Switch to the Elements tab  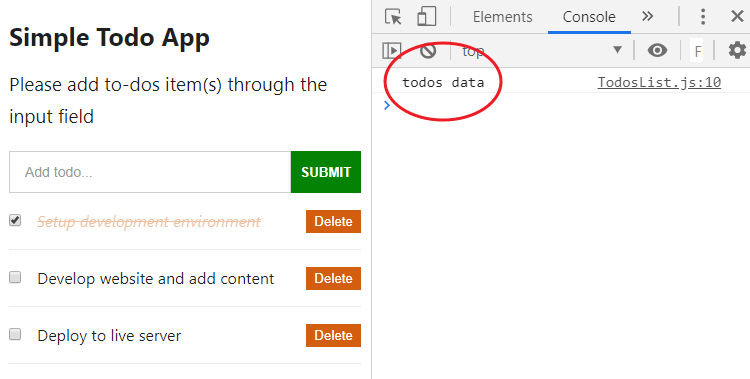(502, 17)
